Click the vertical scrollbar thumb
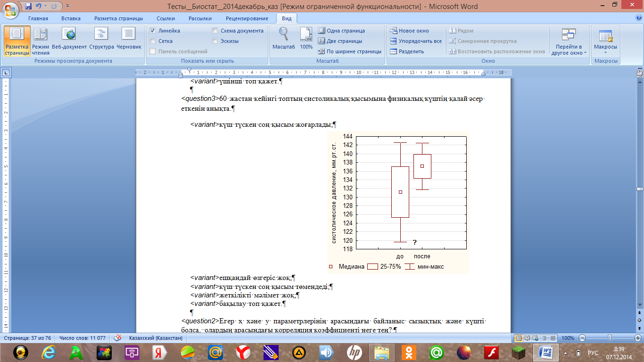 coord(640,189)
